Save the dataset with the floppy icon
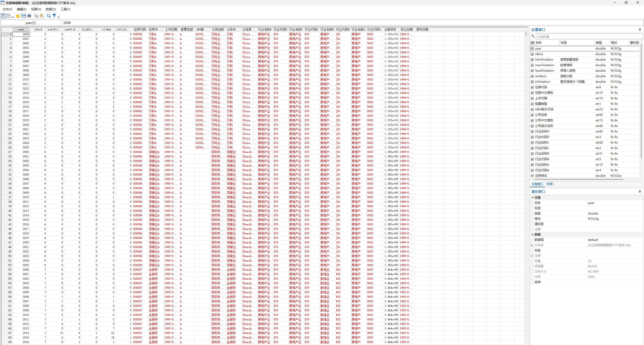Viewport: 644px width, 345px height. coord(24,16)
